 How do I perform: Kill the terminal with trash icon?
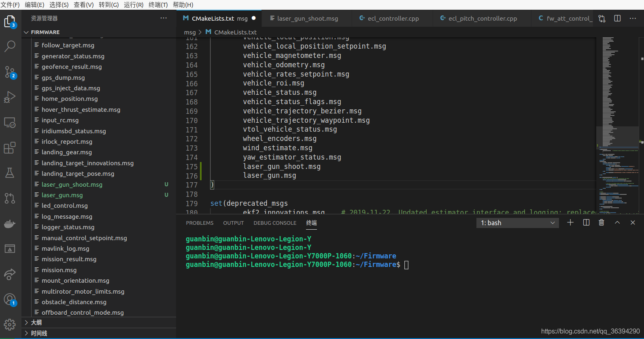(x=601, y=222)
